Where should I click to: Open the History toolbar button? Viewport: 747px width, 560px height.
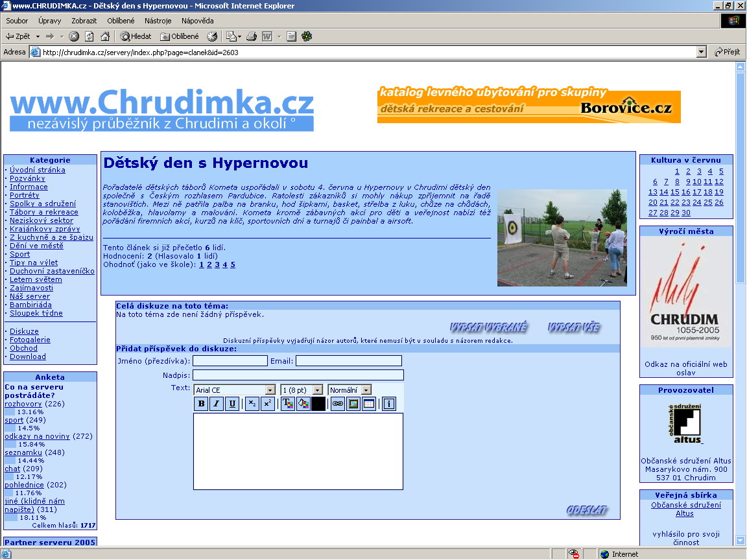[x=212, y=36]
